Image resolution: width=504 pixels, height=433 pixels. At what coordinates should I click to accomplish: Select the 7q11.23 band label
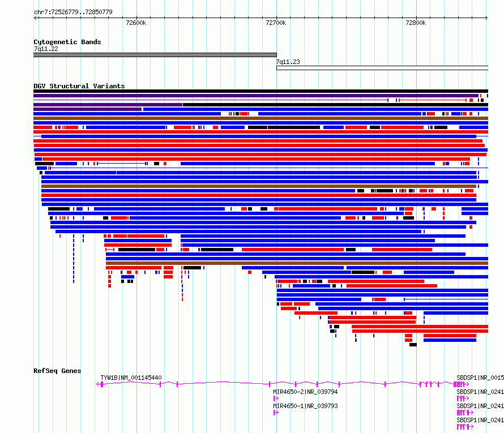click(288, 62)
